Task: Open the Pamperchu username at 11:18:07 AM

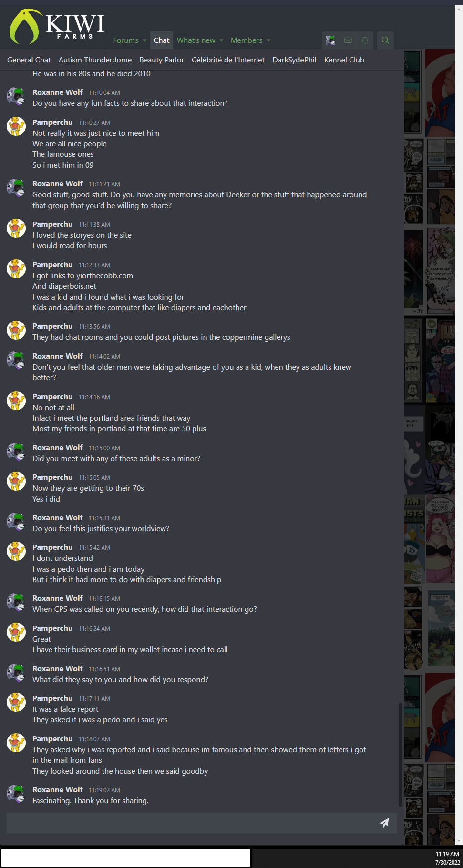Action: click(52, 739)
